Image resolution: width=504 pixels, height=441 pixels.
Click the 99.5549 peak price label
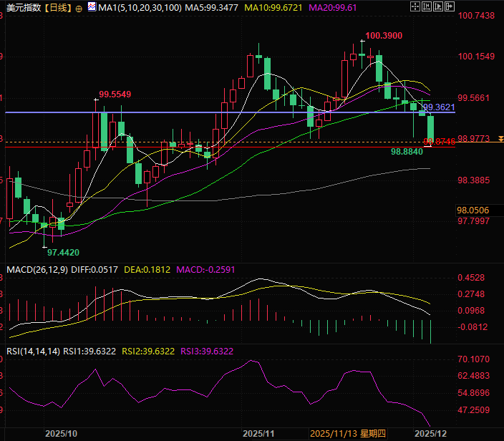coord(115,94)
